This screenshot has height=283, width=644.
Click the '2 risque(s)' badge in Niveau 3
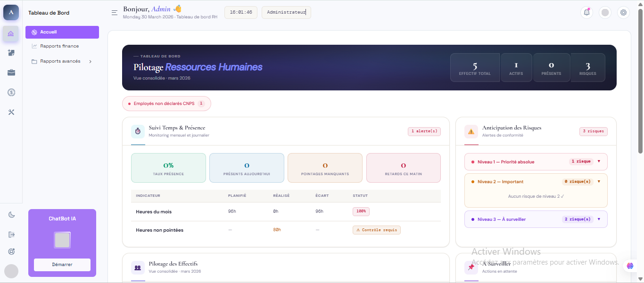(578, 219)
